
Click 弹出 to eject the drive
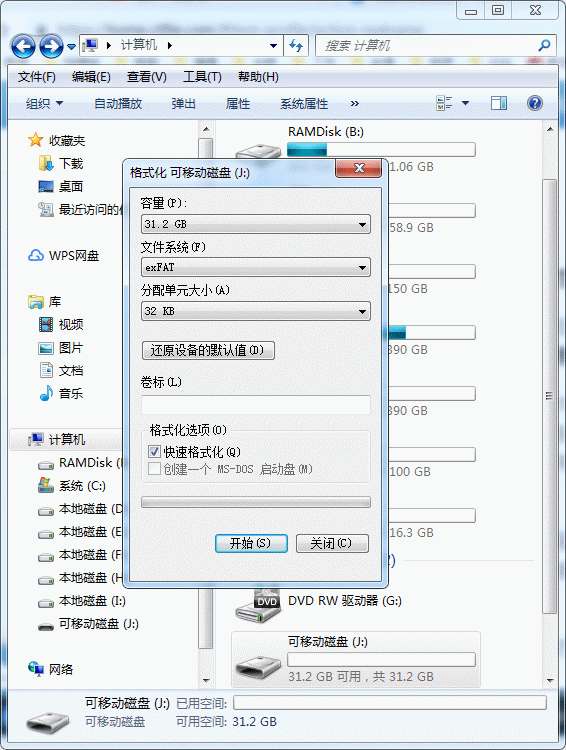[184, 103]
